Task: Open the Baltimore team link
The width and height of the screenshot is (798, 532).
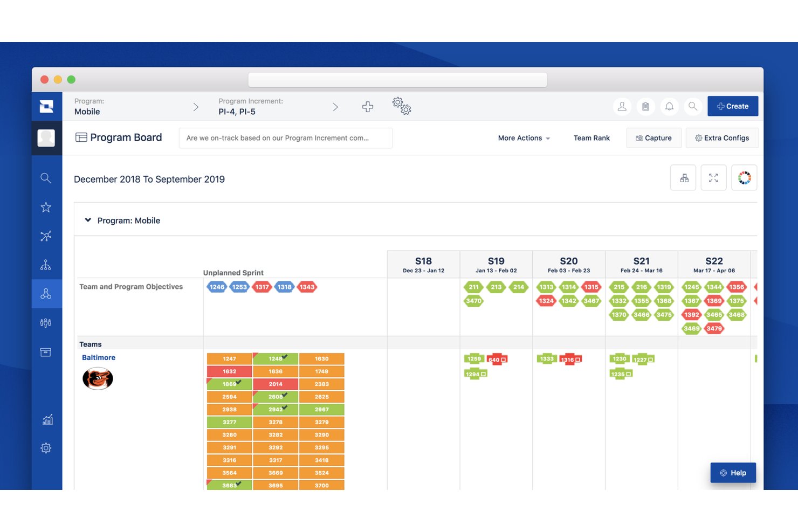Action: tap(99, 357)
